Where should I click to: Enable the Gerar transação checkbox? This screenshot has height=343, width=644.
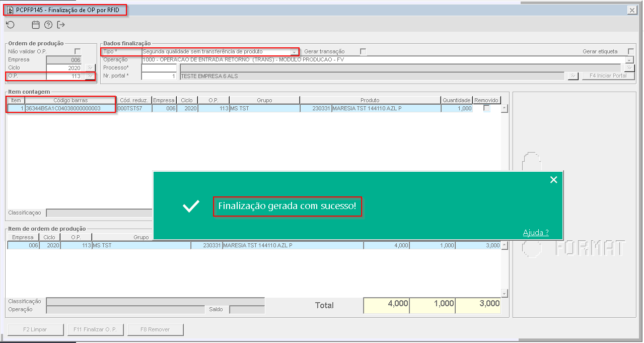pos(363,51)
